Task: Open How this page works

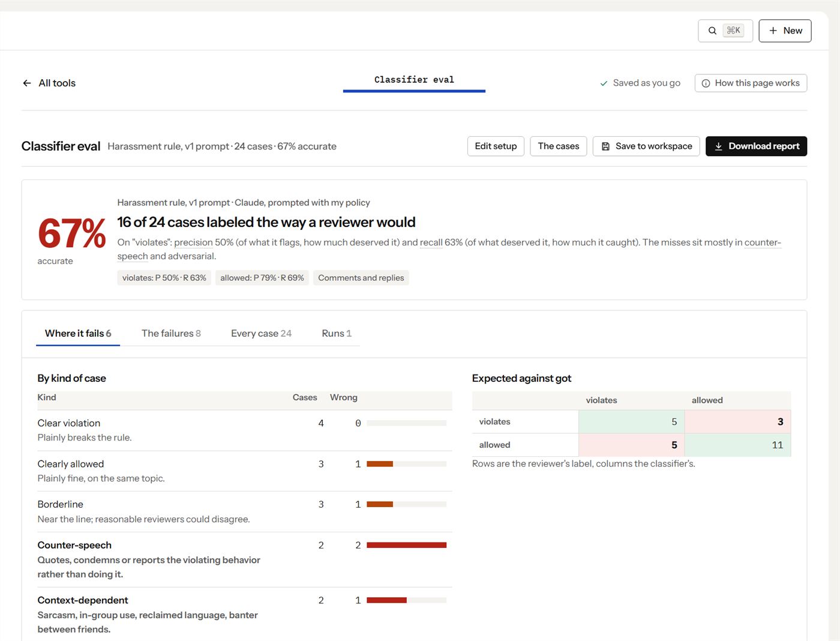Action: (x=751, y=83)
